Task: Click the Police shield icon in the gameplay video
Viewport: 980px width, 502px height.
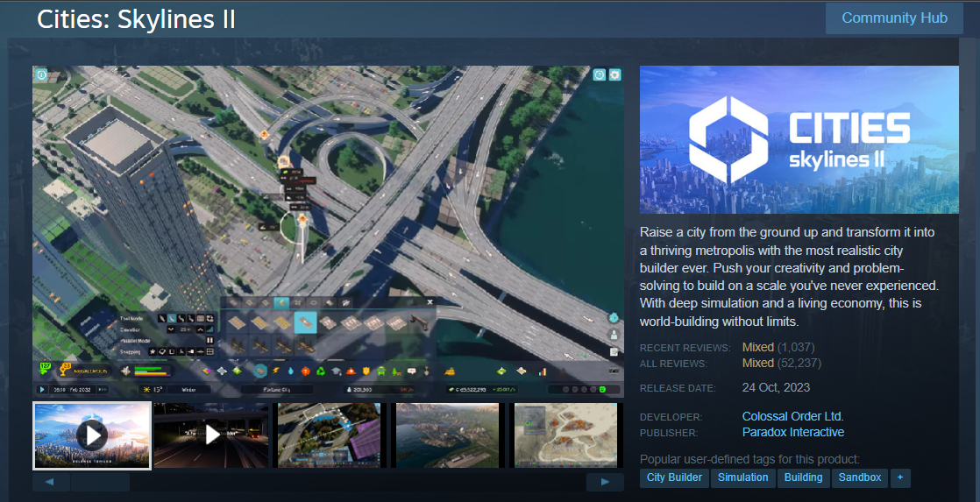Action: click(x=366, y=371)
